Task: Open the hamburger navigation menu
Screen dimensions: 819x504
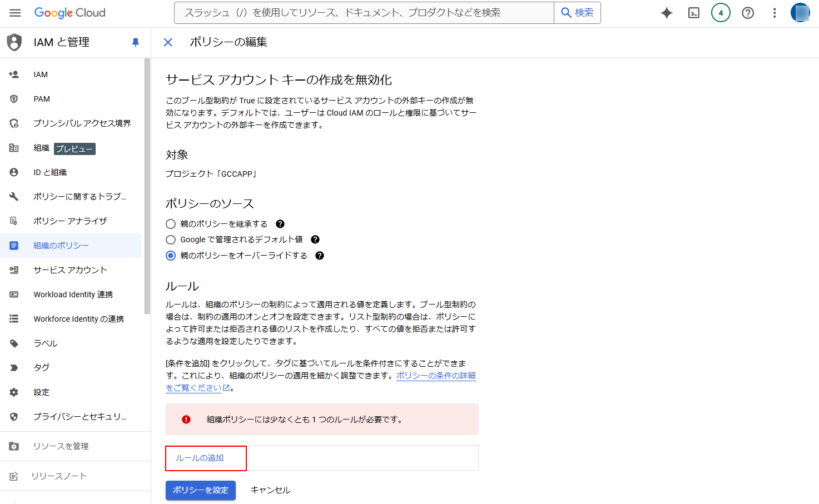Action: tap(15, 13)
